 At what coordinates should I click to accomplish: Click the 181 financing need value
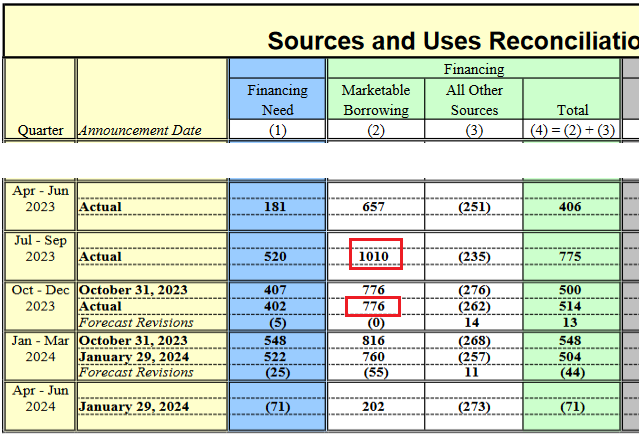(277, 207)
